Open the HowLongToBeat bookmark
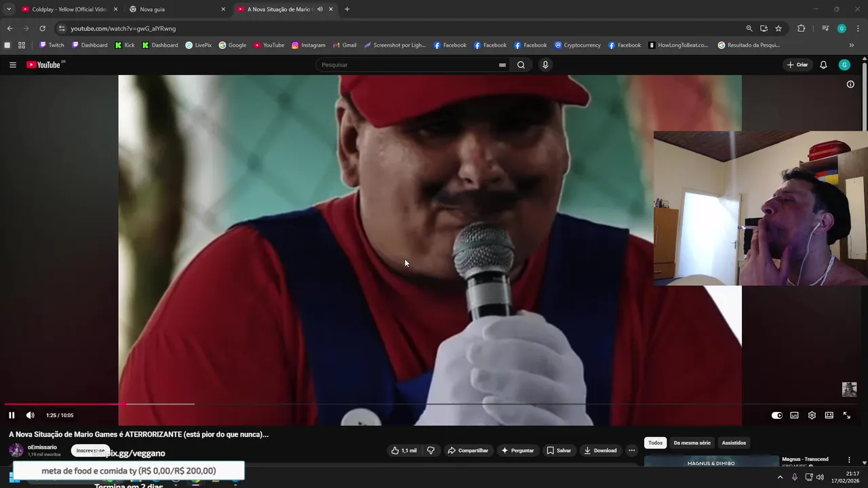868x488 pixels. 678,45
